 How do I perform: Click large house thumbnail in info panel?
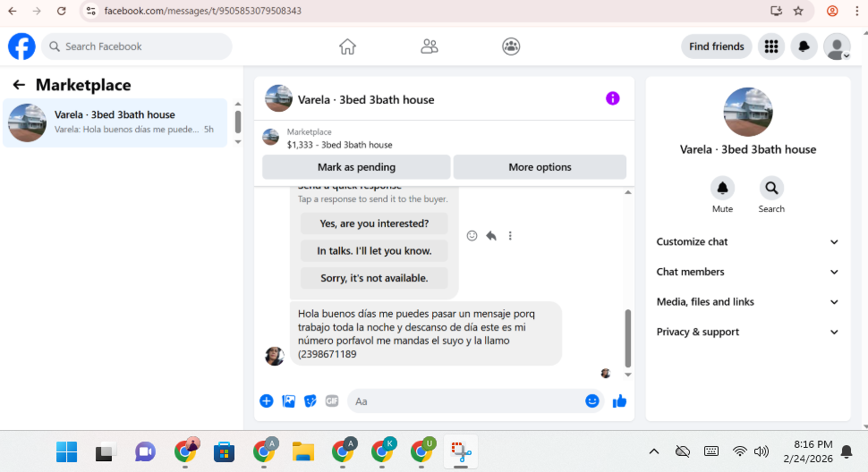[748, 112]
